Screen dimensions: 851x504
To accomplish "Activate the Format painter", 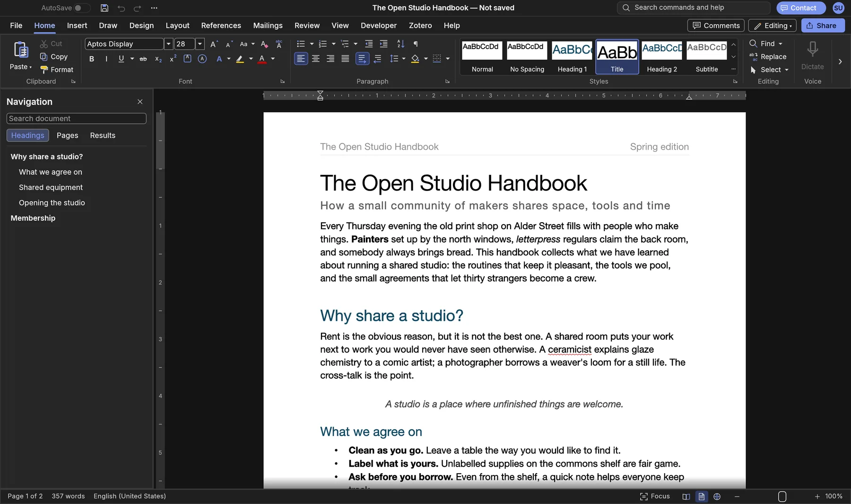I will (x=57, y=70).
